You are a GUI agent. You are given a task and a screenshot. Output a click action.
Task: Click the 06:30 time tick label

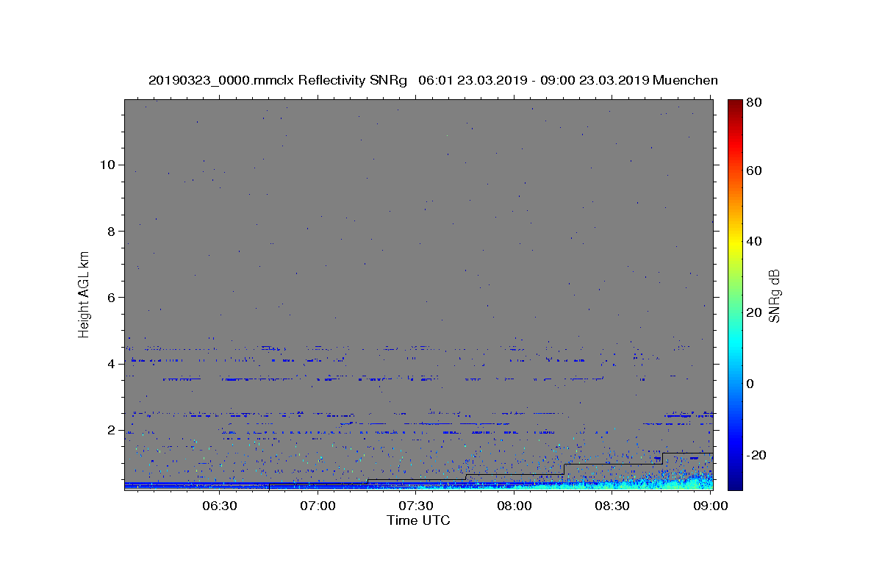220,506
